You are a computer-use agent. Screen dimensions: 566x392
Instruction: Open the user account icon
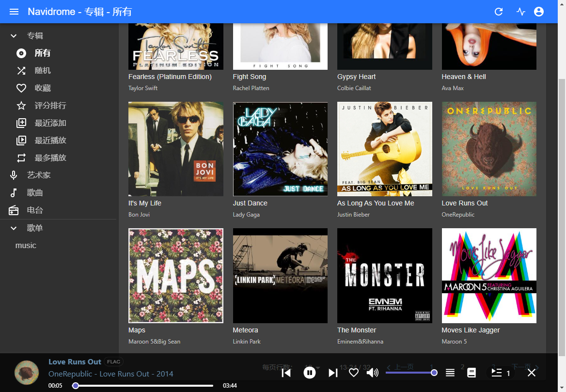(538, 12)
